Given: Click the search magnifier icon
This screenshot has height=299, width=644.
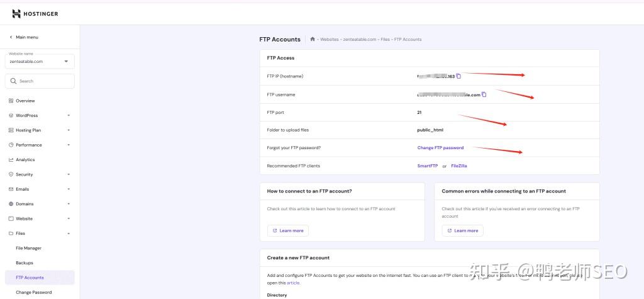Looking at the screenshot, I should pos(13,81).
